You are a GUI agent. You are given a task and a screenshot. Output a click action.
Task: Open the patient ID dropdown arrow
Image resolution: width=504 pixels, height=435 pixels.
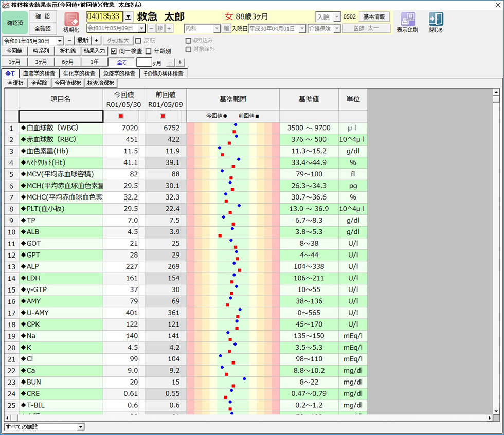click(128, 16)
